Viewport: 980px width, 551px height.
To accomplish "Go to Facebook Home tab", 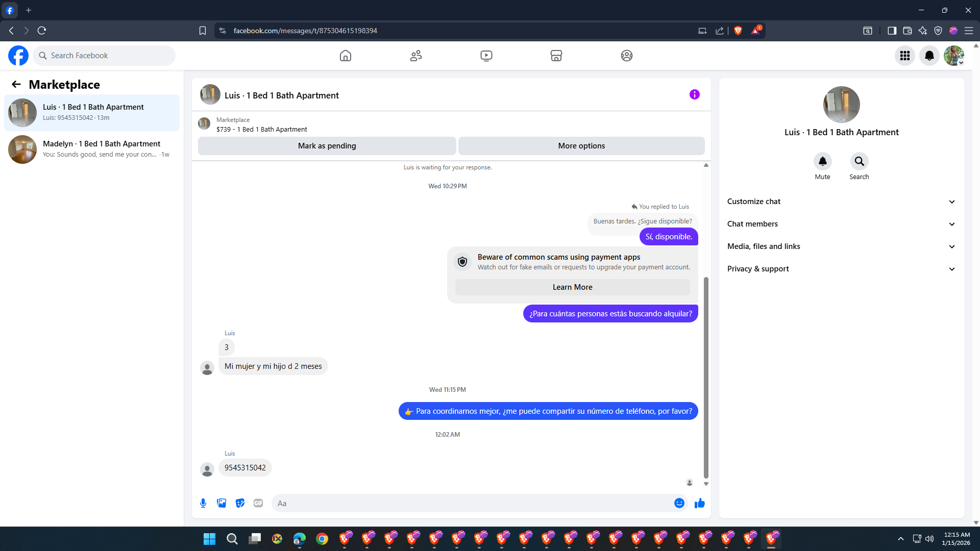I will point(346,56).
